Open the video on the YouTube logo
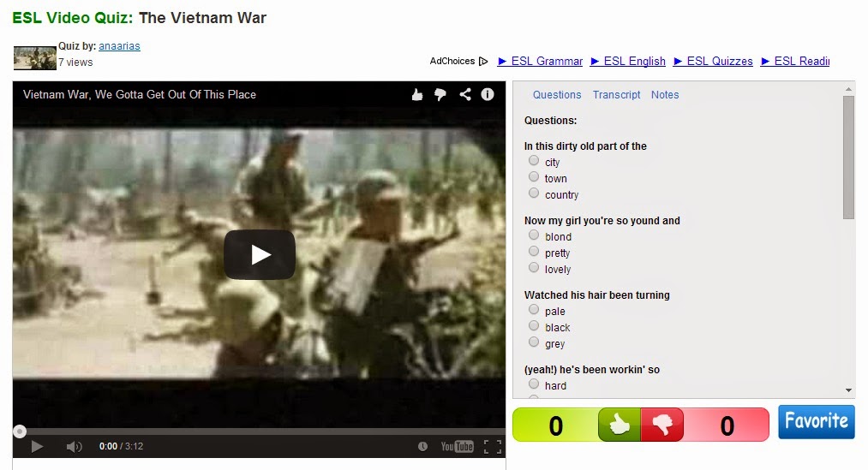This screenshot has width=868, height=470. (x=457, y=446)
